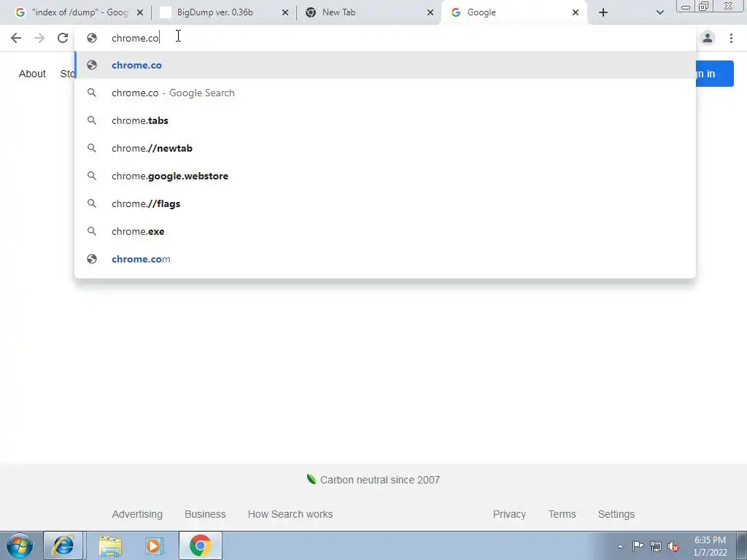
Task: Choose chrome.co - Google Search suggestion
Action: click(385, 93)
